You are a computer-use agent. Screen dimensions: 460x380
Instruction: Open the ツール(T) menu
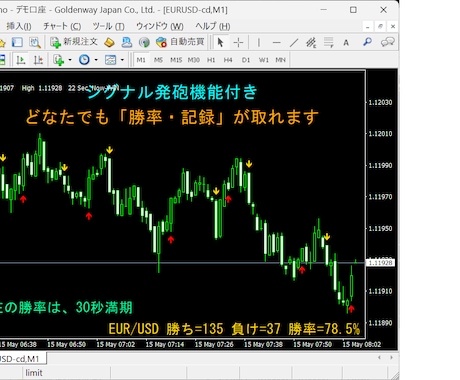pos(108,26)
